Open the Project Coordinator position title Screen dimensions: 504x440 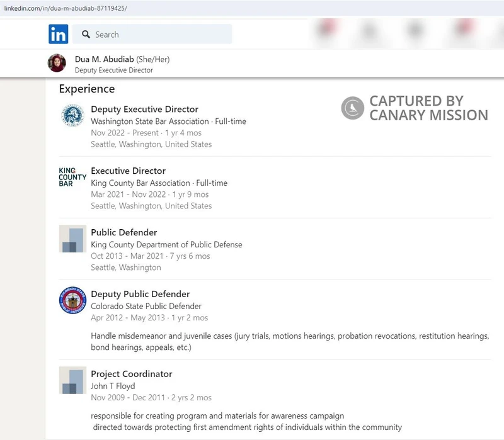(x=132, y=374)
